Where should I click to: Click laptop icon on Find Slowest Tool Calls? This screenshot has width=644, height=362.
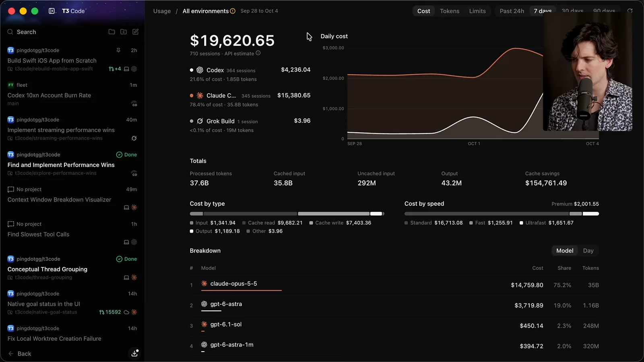126,242
